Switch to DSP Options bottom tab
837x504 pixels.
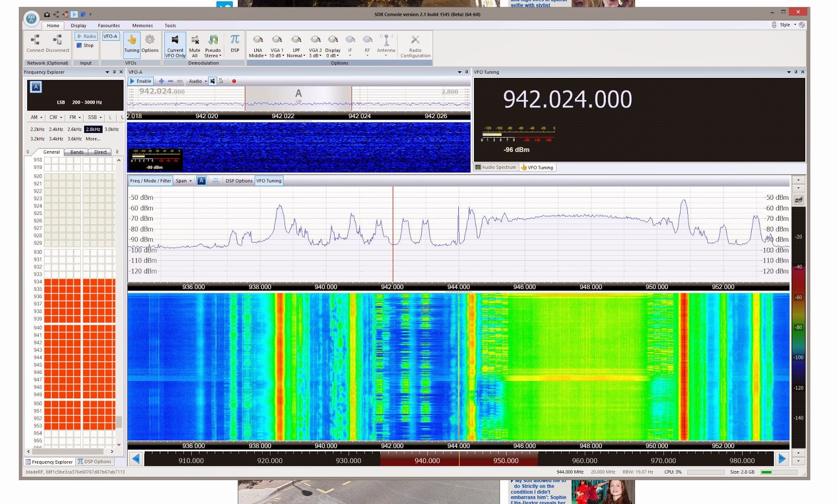coord(95,462)
